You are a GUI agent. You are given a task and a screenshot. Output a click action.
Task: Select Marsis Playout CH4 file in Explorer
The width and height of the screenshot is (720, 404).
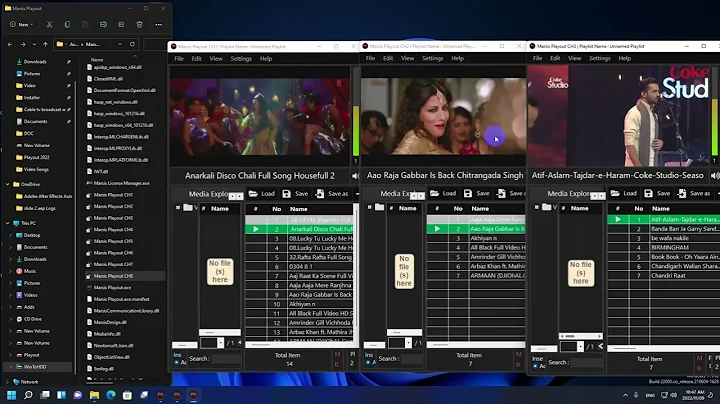113,230
